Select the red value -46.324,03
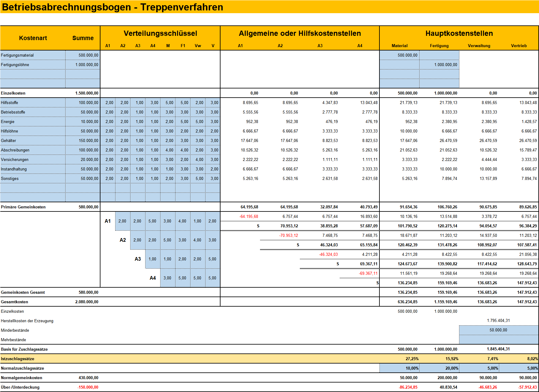This screenshot has width=539, height=392. (x=328, y=254)
